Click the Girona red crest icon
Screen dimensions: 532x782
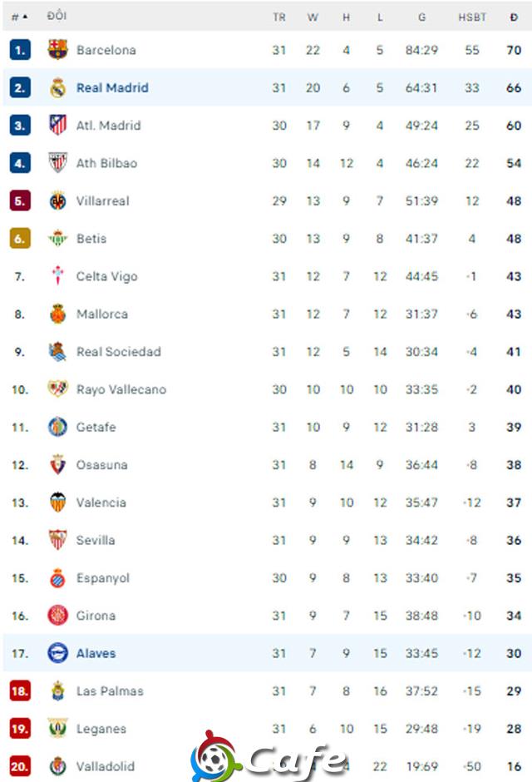[x=58, y=616]
